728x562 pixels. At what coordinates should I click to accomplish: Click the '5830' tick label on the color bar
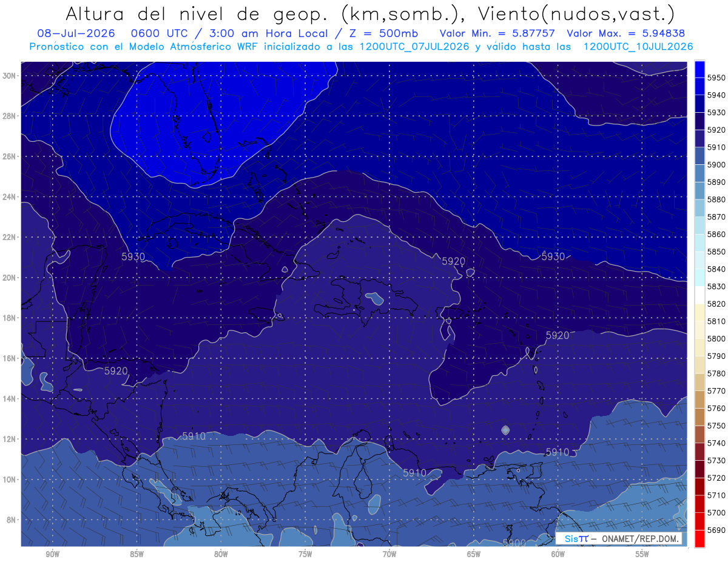coord(716,286)
